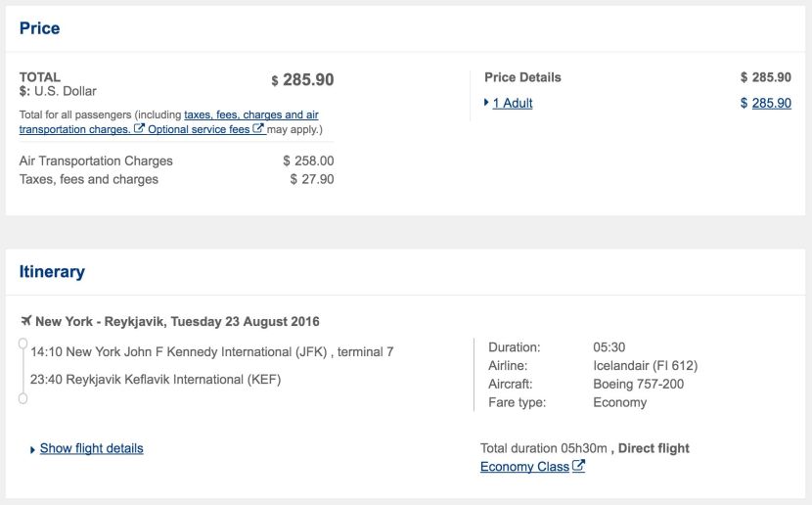The height and width of the screenshot is (505, 812).
Task: Expand Show flight details triangle
Action: [x=32, y=449]
